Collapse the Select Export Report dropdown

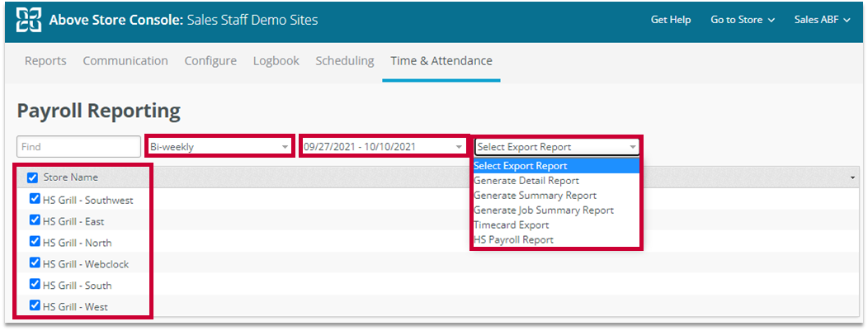click(x=557, y=147)
